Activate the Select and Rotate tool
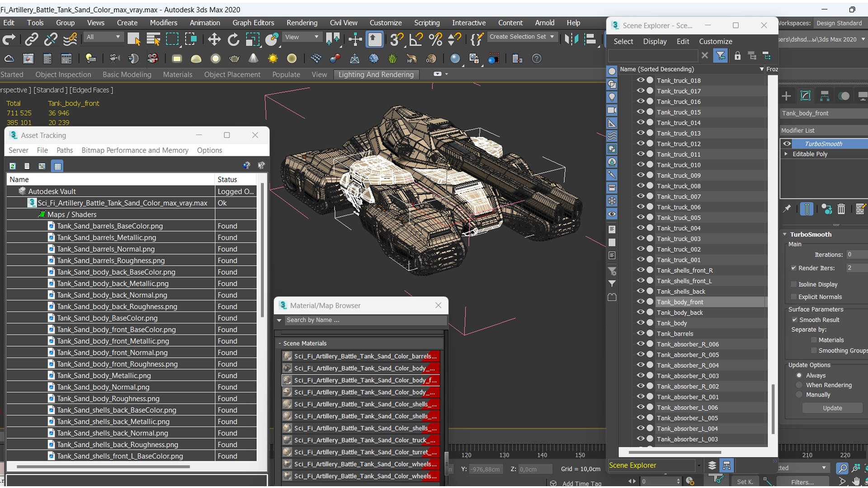The height and width of the screenshot is (488, 868). pos(233,40)
